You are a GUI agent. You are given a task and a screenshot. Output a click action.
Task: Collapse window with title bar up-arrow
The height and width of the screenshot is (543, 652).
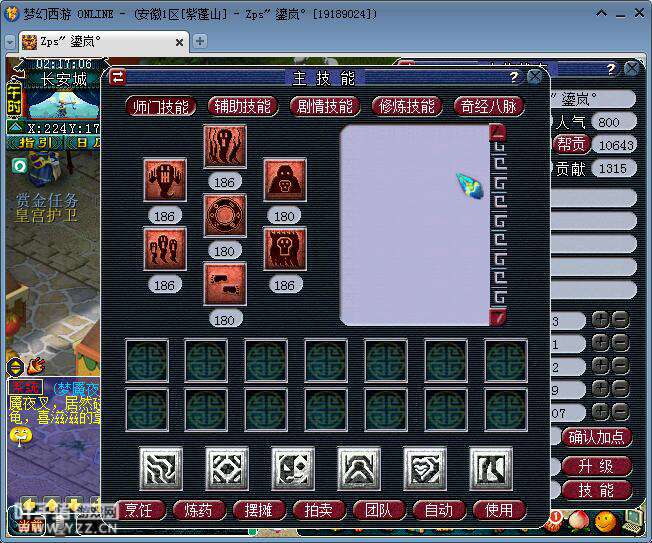pos(601,14)
